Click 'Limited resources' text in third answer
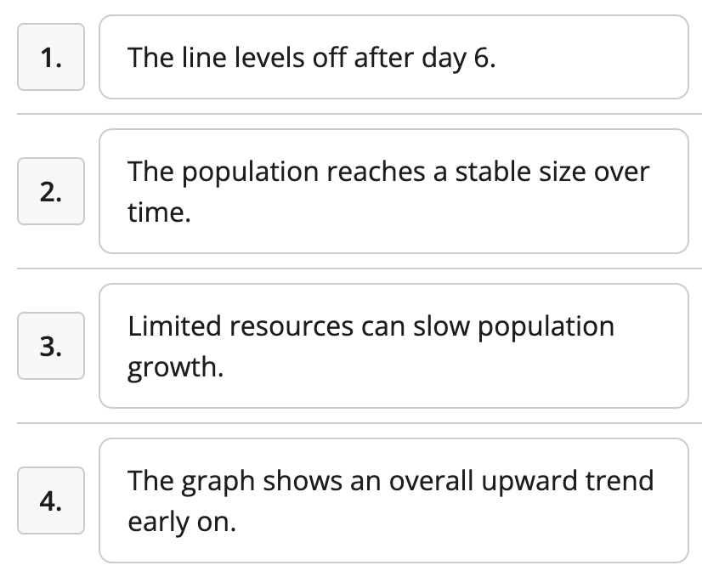Screen dimensions: 702x588 point(241,325)
